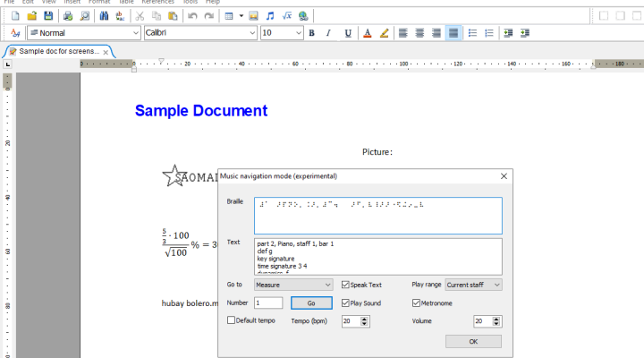Insert a math equation using square root icon
Image resolution: width=644 pixels, height=358 pixels.
click(287, 16)
